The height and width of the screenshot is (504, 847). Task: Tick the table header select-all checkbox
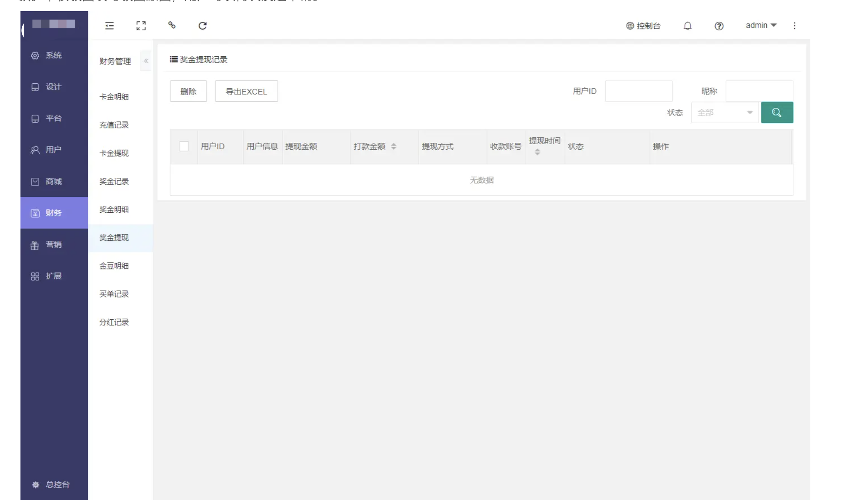click(184, 146)
